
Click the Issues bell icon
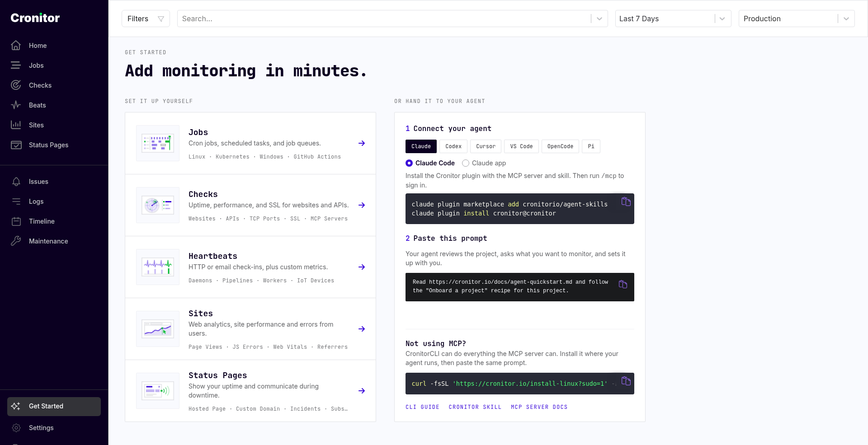click(x=16, y=182)
